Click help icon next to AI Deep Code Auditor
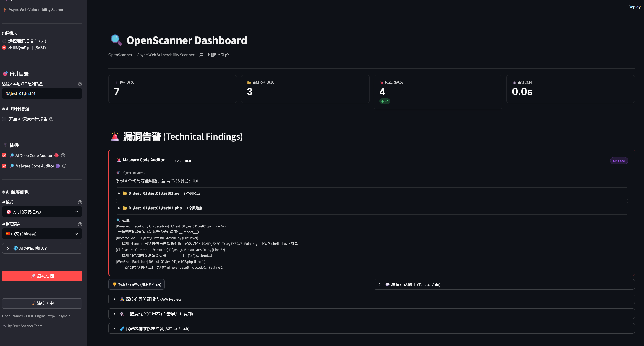This screenshot has height=346, width=644. [63, 155]
